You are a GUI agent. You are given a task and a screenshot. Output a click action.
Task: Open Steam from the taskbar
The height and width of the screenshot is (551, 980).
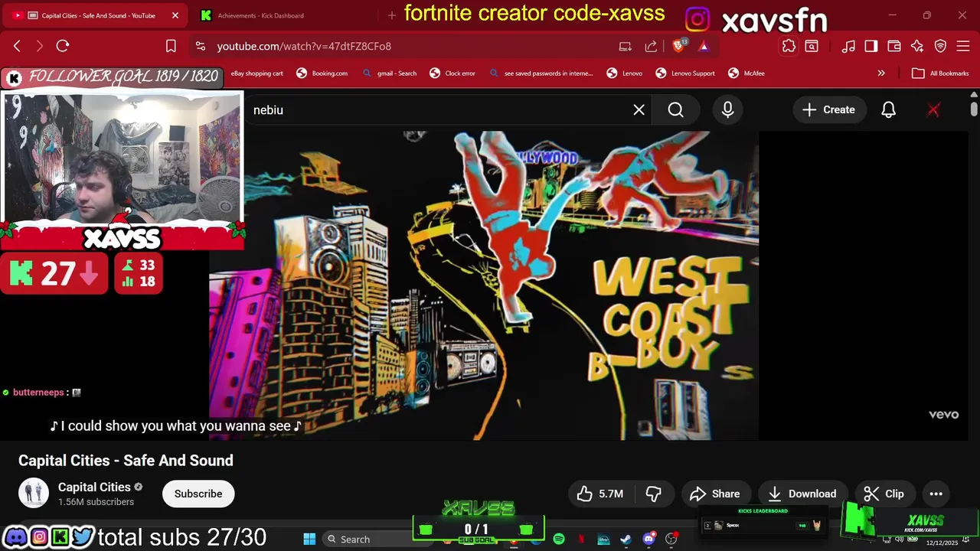(x=626, y=539)
